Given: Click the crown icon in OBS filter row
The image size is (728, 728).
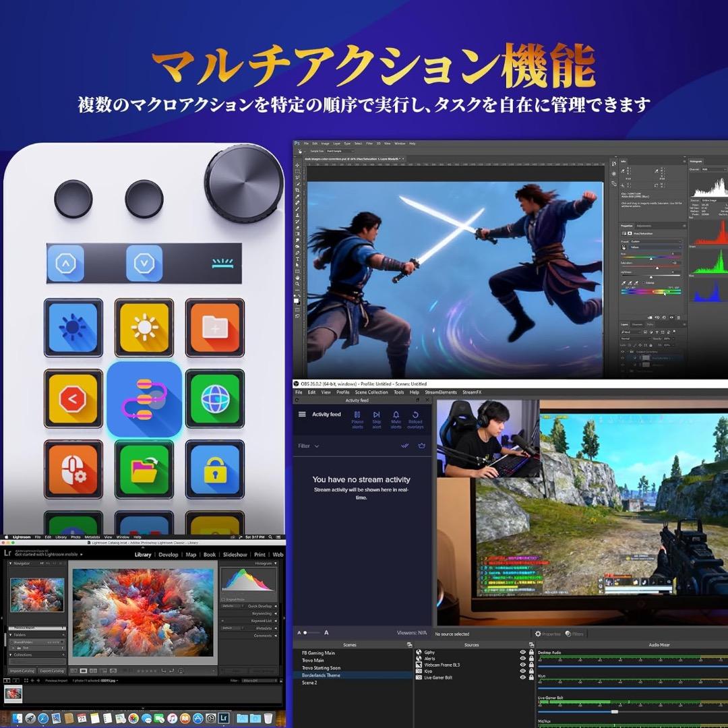Looking at the screenshot, I should [421, 446].
